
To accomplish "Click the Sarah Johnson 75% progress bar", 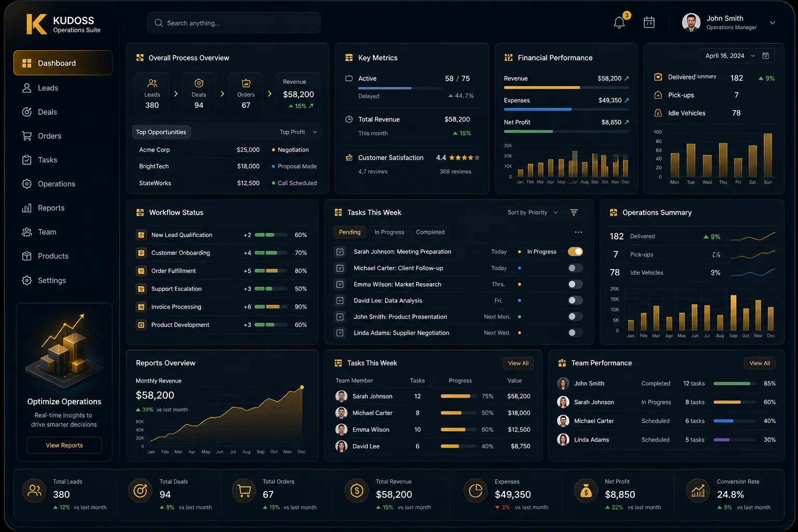I will (458, 396).
